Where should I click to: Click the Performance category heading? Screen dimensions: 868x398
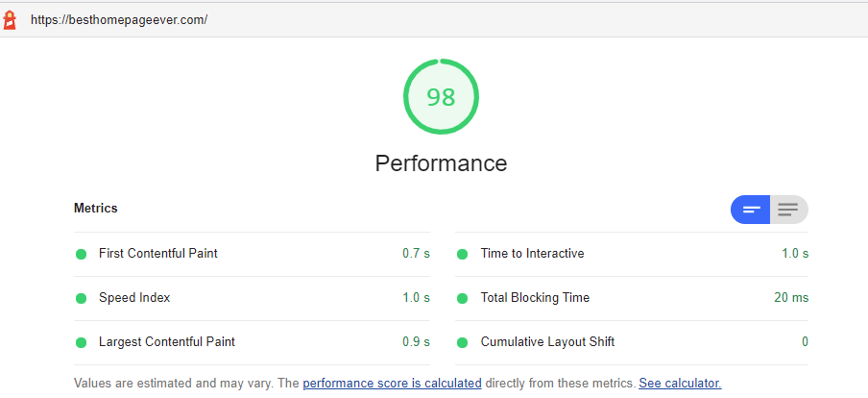(441, 163)
